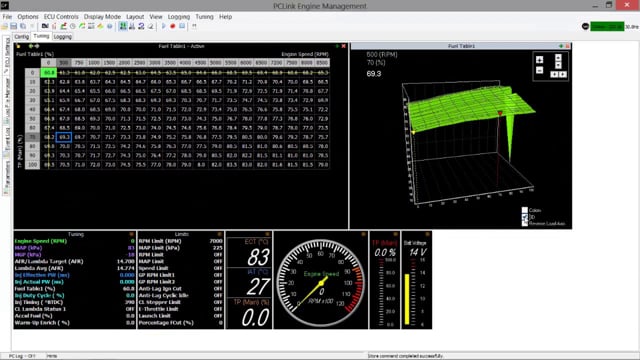Start recording with the red record icon
Image resolution: width=640 pixels, height=360 pixels.
pyautogui.click(x=173, y=26)
